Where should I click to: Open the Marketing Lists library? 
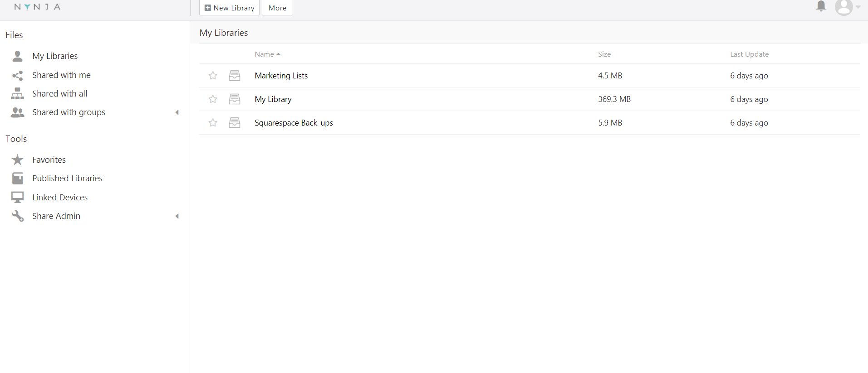coord(281,76)
